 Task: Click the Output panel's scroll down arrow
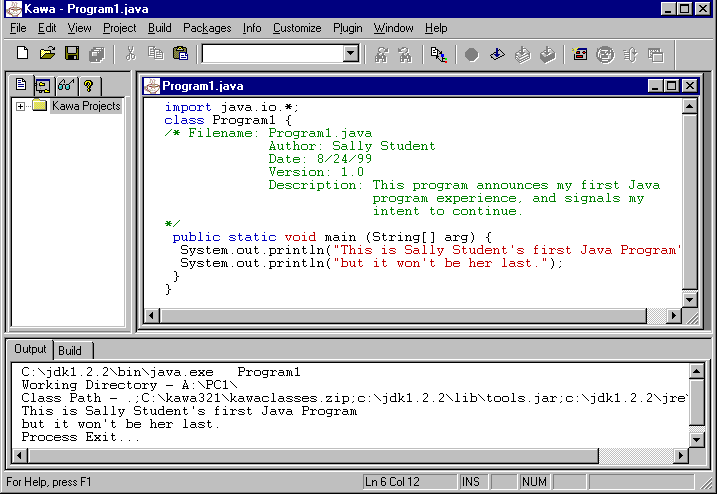(696, 440)
